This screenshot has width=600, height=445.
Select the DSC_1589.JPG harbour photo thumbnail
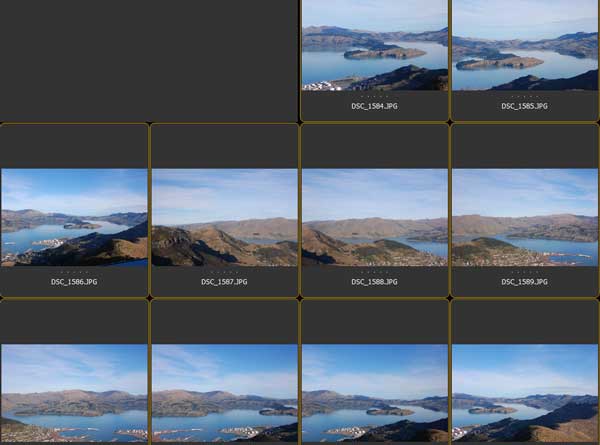525,217
